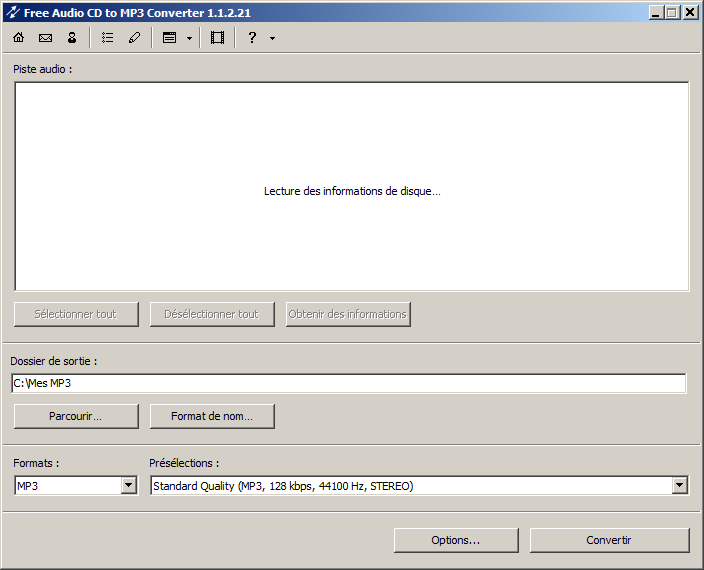Open the Format de nom... dialog
704x570 pixels.
(212, 416)
